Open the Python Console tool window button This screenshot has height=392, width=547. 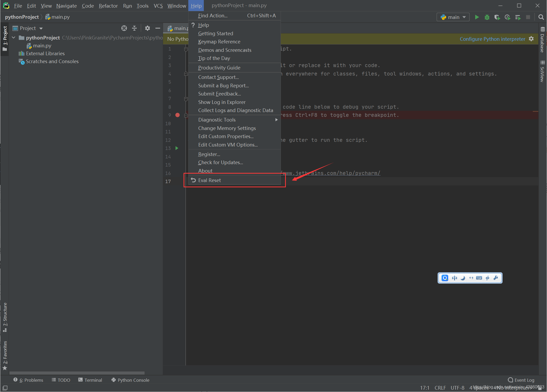pos(130,380)
